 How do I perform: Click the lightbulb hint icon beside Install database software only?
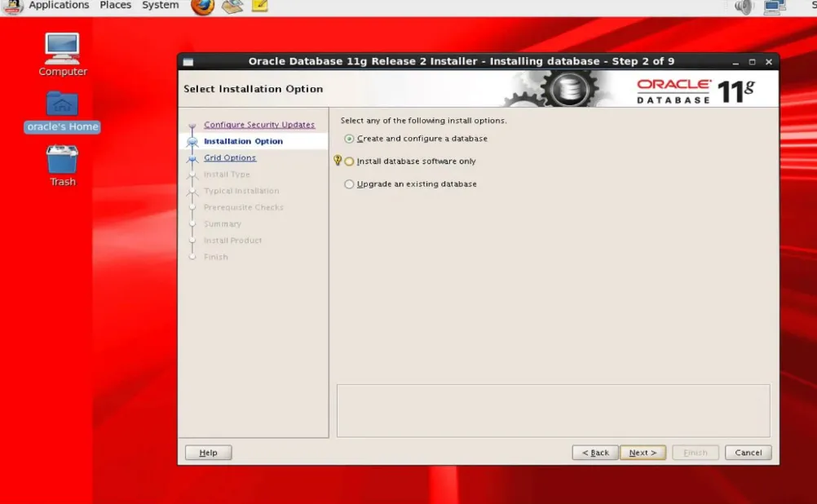coord(338,161)
